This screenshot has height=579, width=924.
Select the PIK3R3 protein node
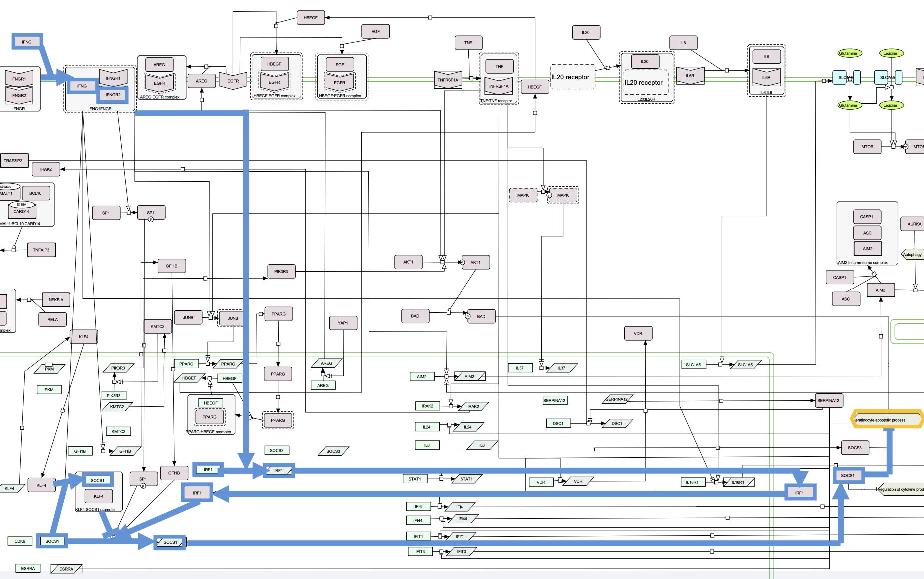point(281,271)
